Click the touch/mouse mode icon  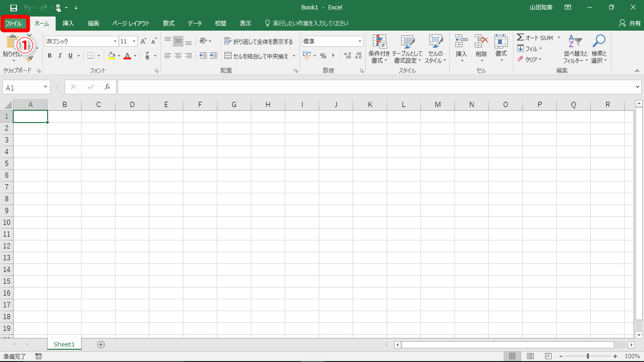pyautogui.click(x=58, y=8)
